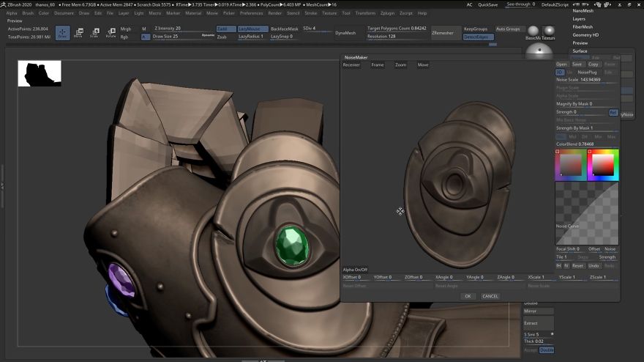Adjust the Noise Scale slider

point(587,80)
